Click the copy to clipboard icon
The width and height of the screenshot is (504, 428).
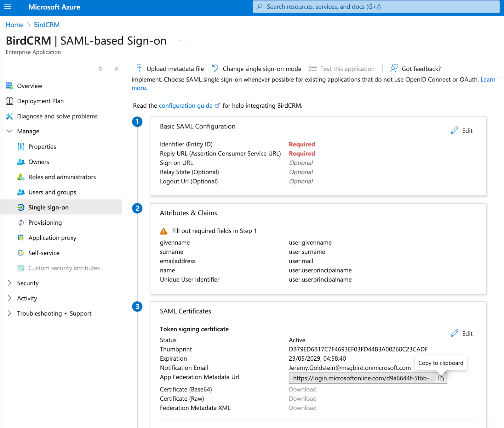click(441, 378)
